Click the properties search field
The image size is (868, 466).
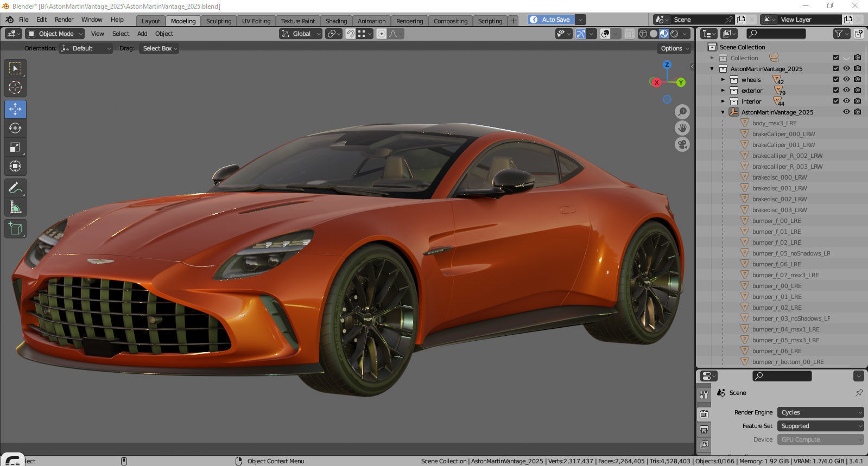(x=782, y=376)
